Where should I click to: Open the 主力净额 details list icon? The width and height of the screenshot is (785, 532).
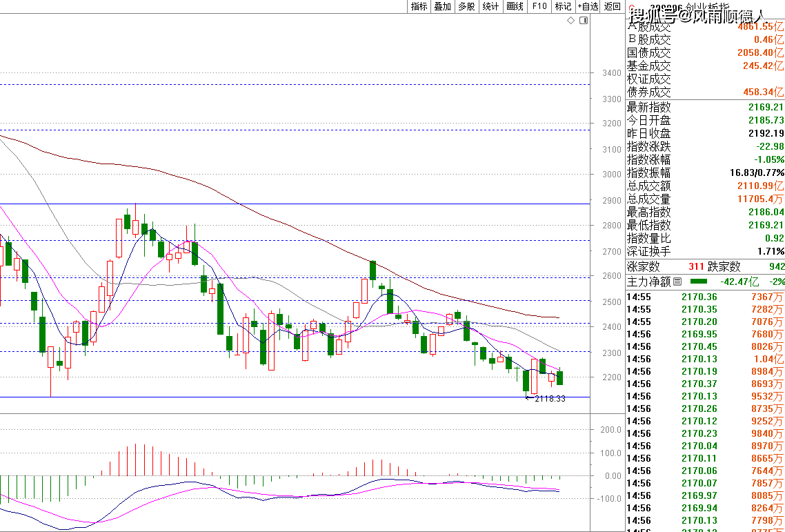[677, 282]
